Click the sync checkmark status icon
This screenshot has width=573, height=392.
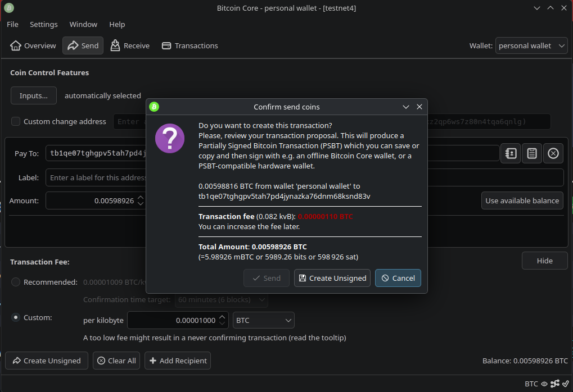(565, 384)
